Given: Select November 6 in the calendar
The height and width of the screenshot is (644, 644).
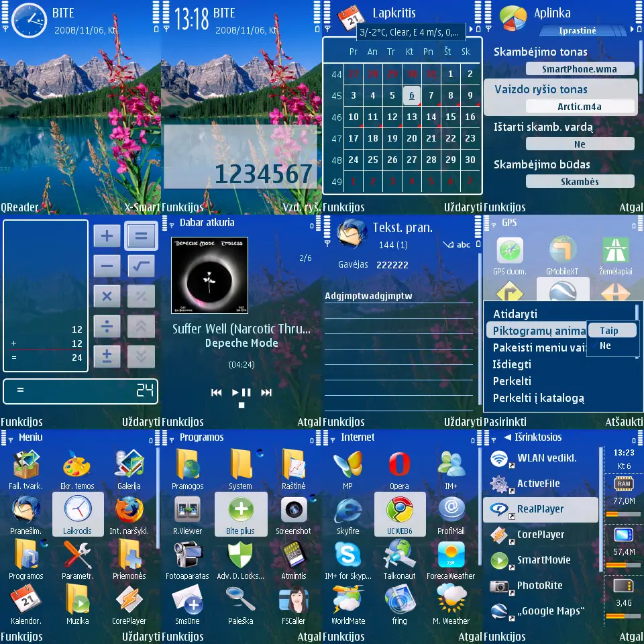Looking at the screenshot, I should [x=411, y=95].
